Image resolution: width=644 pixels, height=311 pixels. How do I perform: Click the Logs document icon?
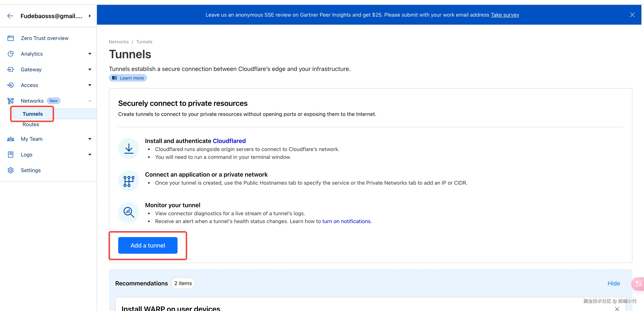pyautogui.click(x=10, y=155)
